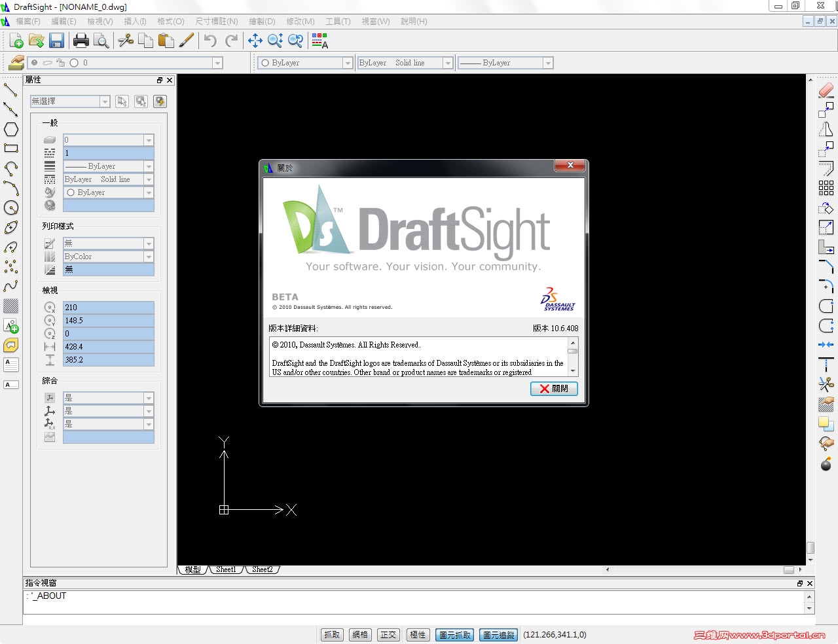The image size is (838, 644).
Task: Select the Trim scissors tool in right toolbar
Action: tap(826, 384)
